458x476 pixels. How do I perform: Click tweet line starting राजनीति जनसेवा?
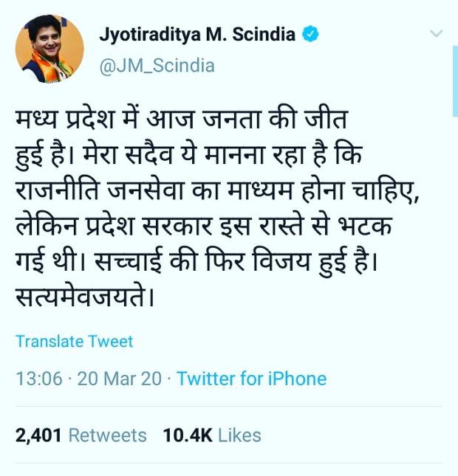(218, 190)
